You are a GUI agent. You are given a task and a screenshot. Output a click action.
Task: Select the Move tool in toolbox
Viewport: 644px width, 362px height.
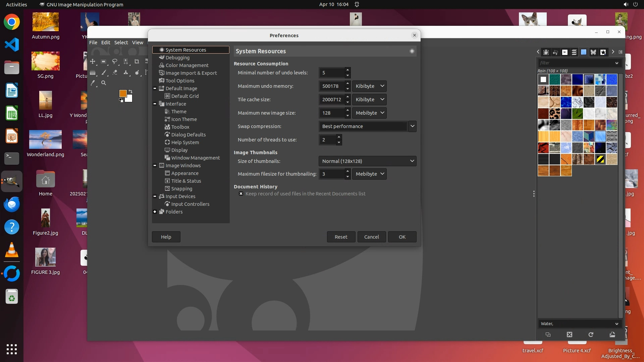click(93, 62)
